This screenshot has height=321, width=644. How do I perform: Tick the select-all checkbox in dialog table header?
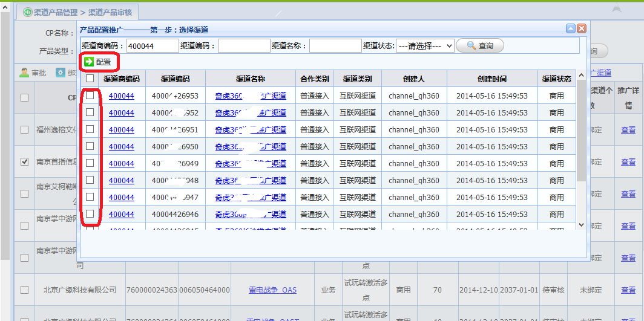(x=90, y=79)
